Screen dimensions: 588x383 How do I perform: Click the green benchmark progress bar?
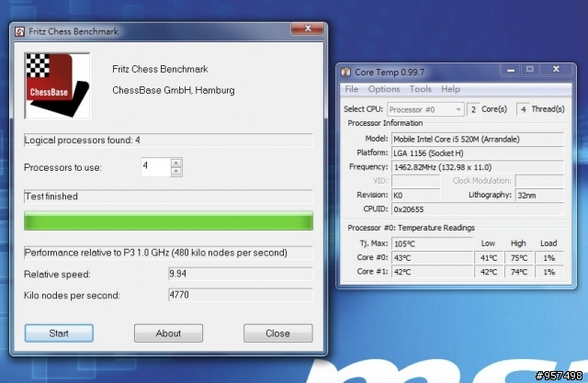[x=168, y=220]
